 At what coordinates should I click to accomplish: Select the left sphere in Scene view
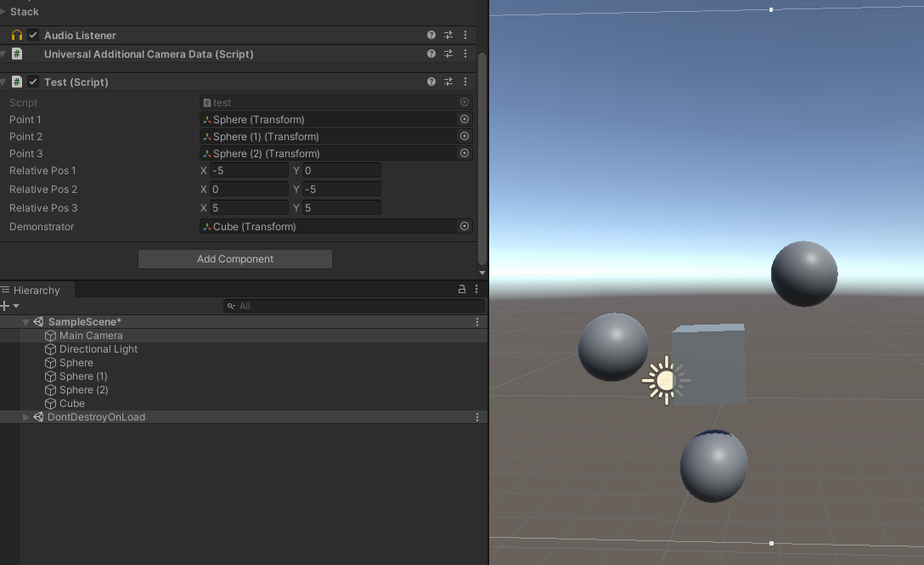coord(613,347)
